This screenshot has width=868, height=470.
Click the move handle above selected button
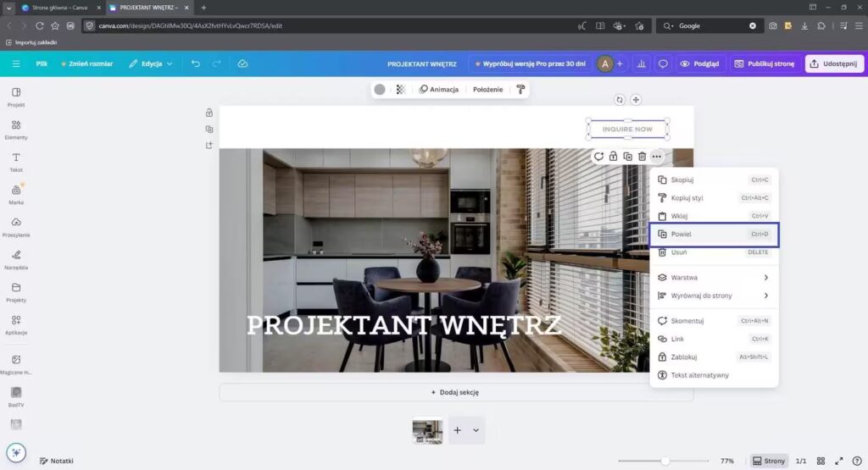pos(636,100)
